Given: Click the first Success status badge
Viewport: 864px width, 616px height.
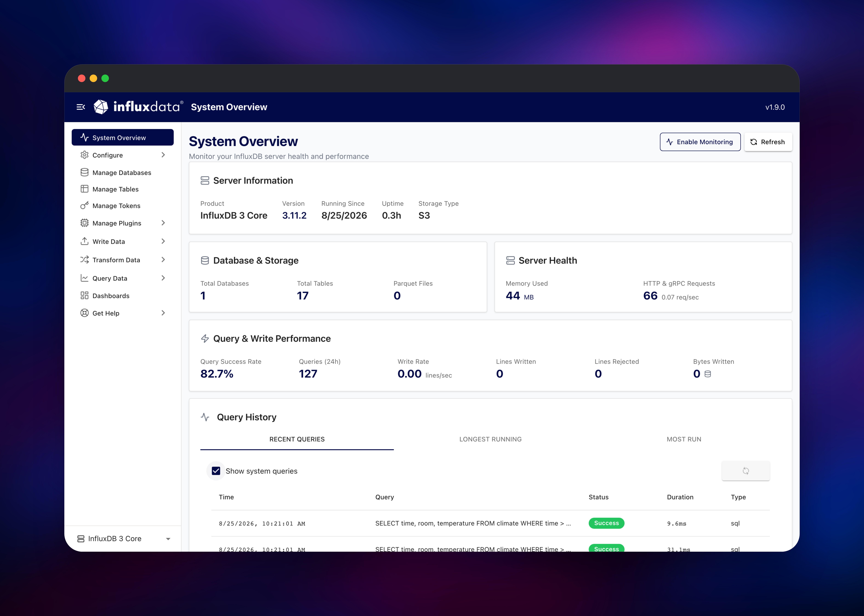Looking at the screenshot, I should pos(606,523).
